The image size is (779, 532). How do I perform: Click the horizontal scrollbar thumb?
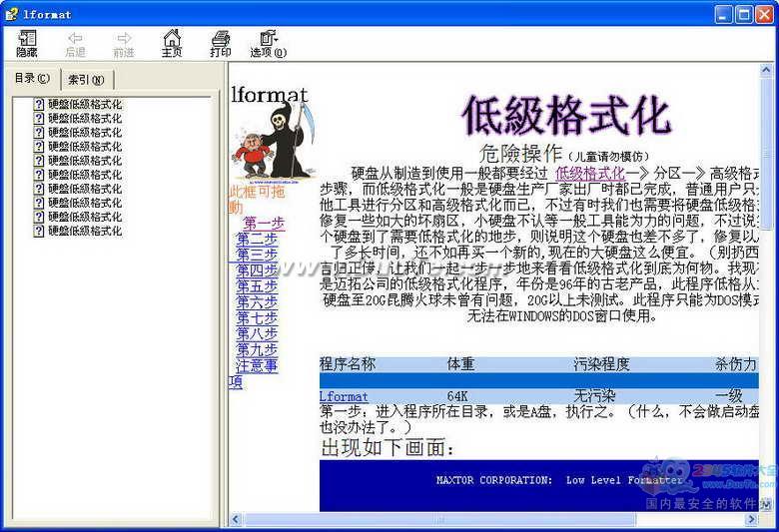point(439,520)
